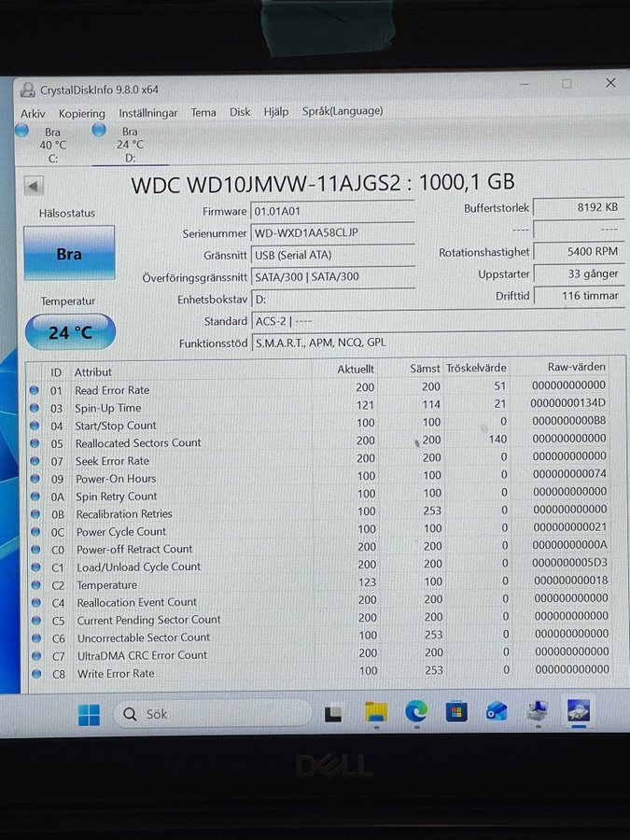The height and width of the screenshot is (840, 630).
Task: Open the Språk(Language) menu
Action: 342,111
